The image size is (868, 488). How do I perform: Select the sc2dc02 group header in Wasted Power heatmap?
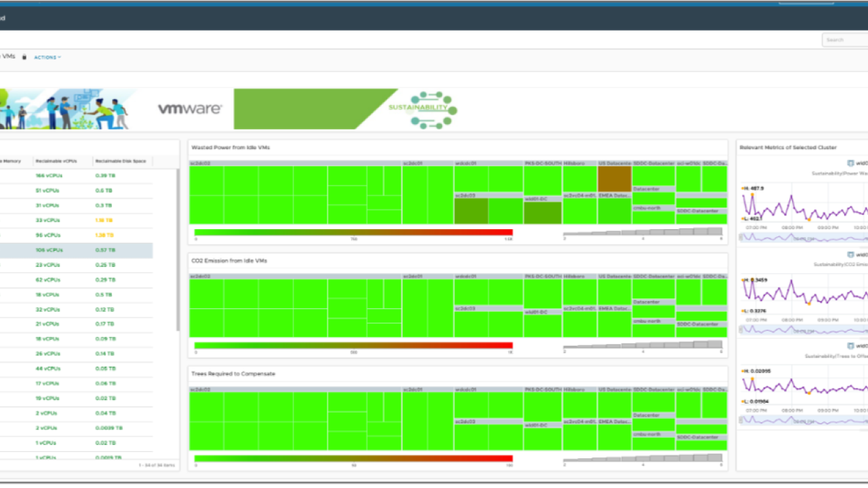pyautogui.click(x=296, y=163)
